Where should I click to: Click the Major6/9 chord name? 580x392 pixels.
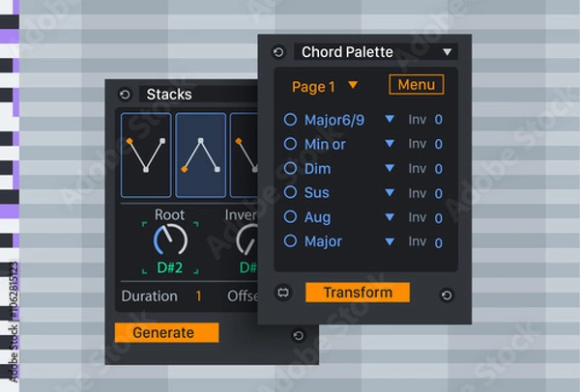pos(334,121)
